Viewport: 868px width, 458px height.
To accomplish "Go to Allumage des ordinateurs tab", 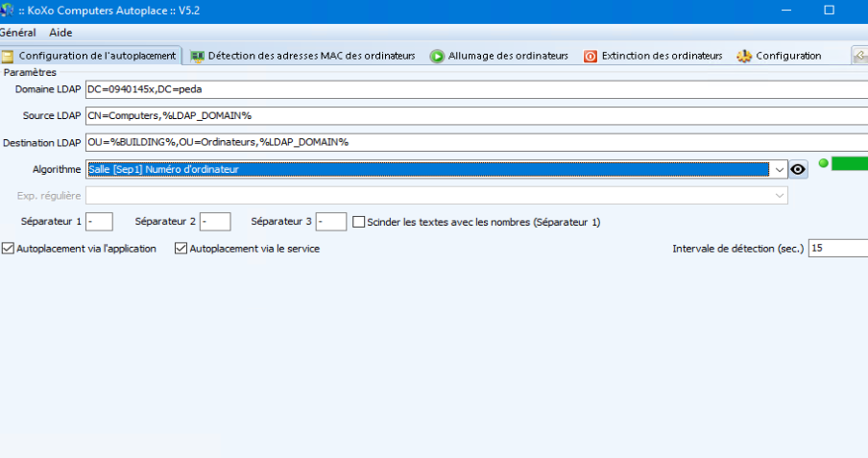I will pyautogui.click(x=499, y=56).
